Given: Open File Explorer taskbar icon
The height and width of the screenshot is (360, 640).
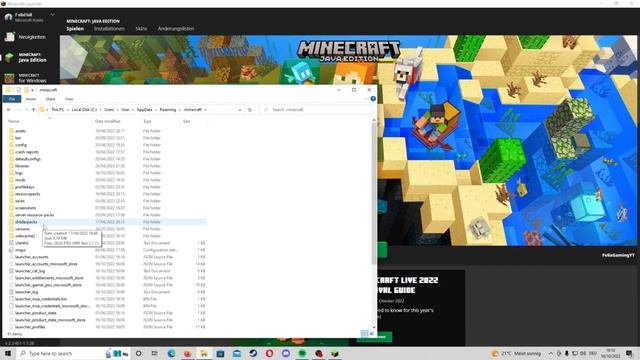Looking at the screenshot, I should pos(204,353).
